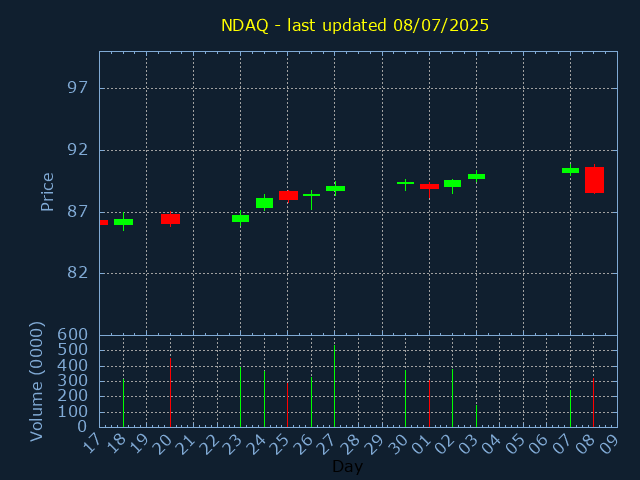This screenshot has height=480, width=640.
Task: Select the day-axis label 17
Action: coord(92,444)
